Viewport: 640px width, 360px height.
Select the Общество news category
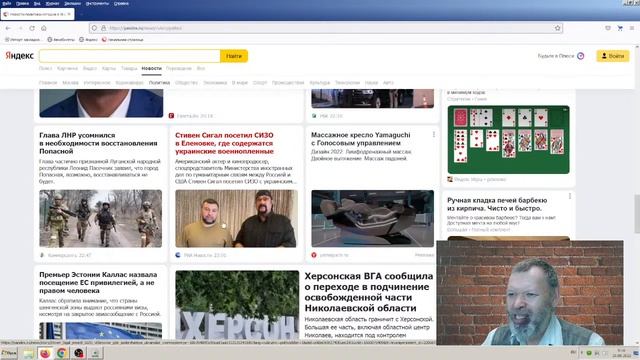[x=187, y=82]
